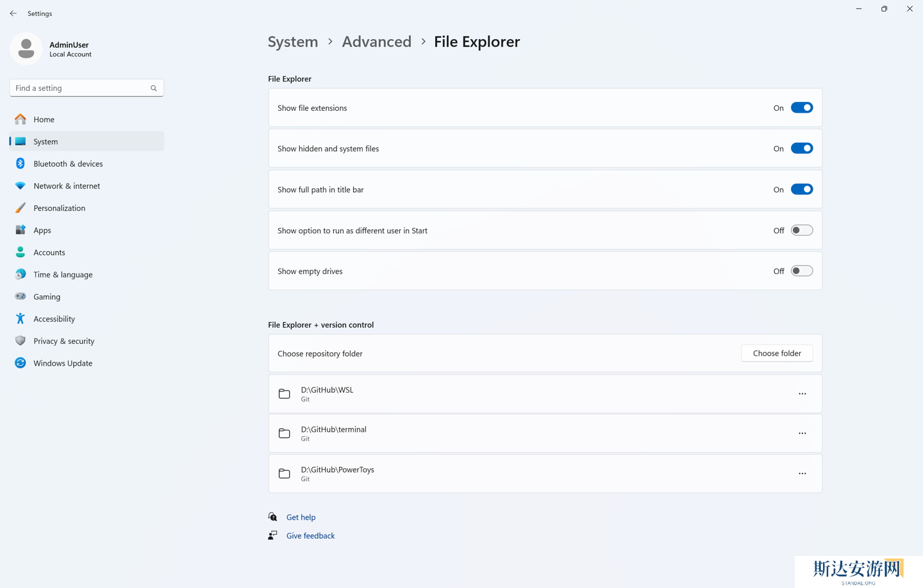Enable run as different user toggle
Viewport: 923px width, 588px height.
tap(801, 231)
